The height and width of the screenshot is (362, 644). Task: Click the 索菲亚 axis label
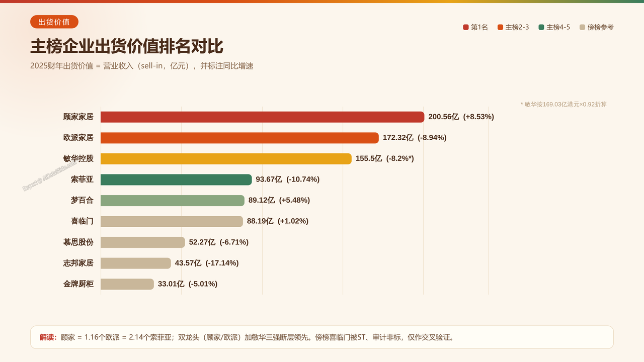coord(82,179)
